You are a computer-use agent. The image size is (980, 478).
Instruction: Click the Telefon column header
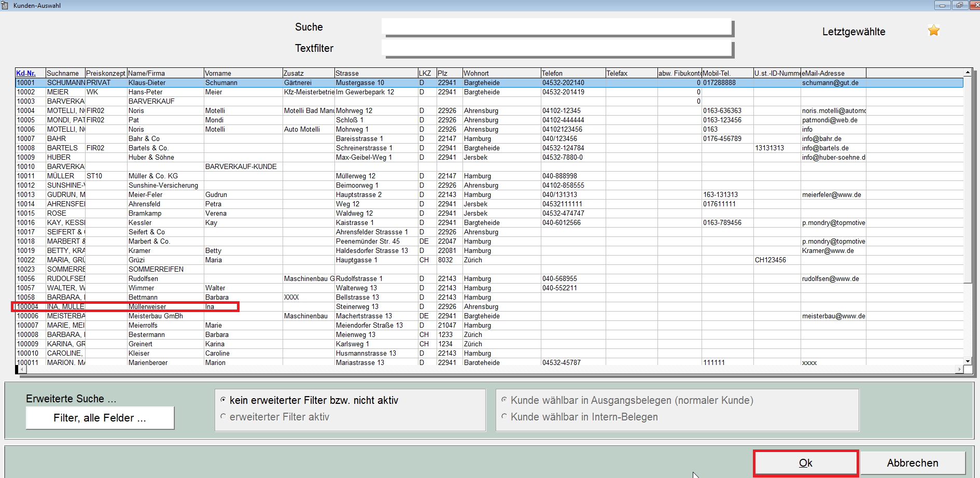tap(573, 73)
